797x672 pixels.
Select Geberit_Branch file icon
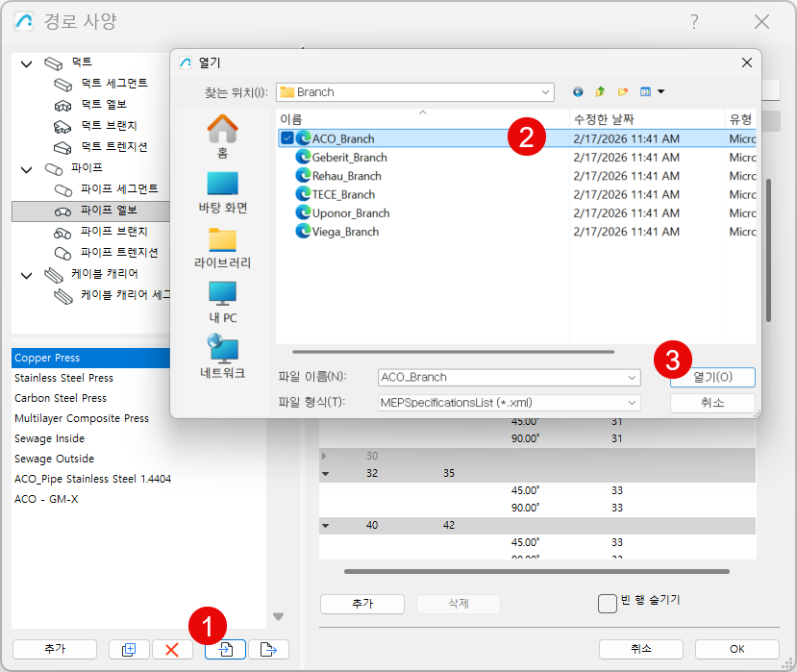(x=303, y=157)
